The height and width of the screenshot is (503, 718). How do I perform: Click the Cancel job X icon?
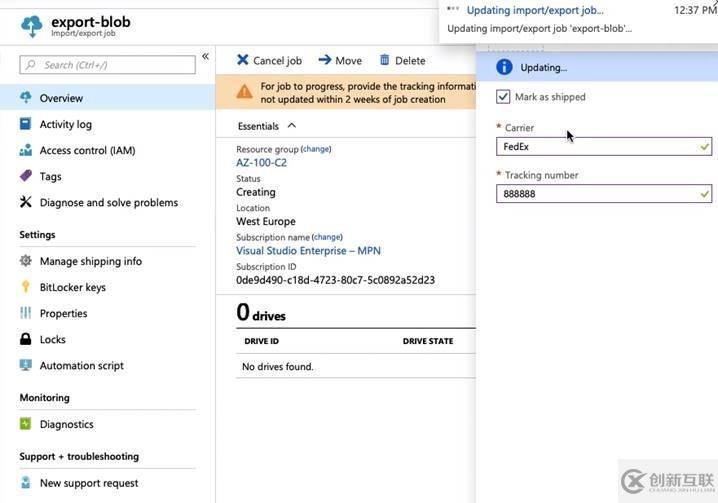point(243,60)
